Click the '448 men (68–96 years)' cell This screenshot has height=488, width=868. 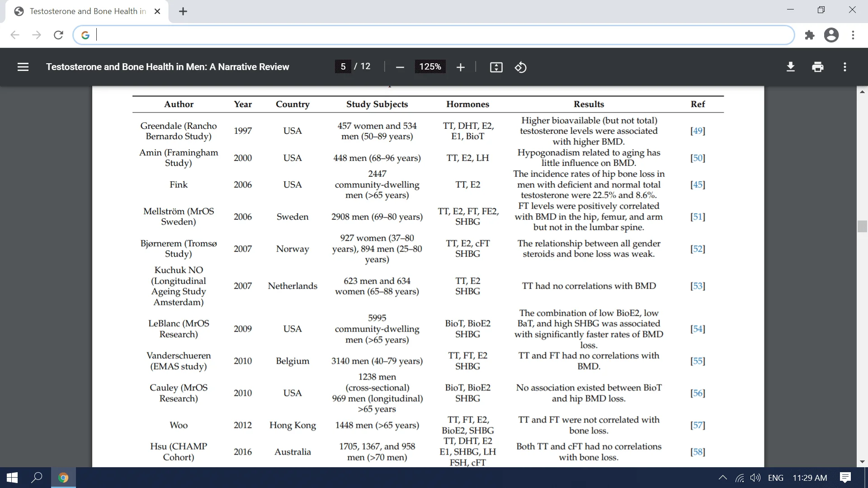(x=377, y=158)
